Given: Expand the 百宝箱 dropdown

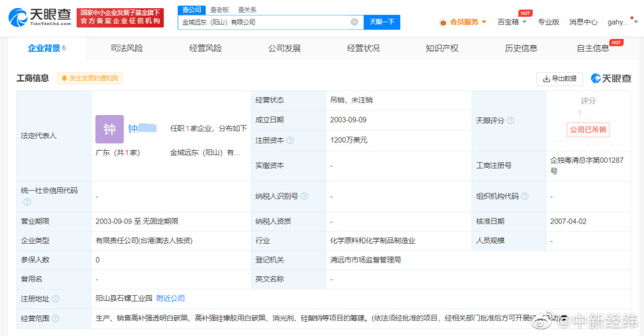Looking at the screenshot, I should click(x=512, y=22).
